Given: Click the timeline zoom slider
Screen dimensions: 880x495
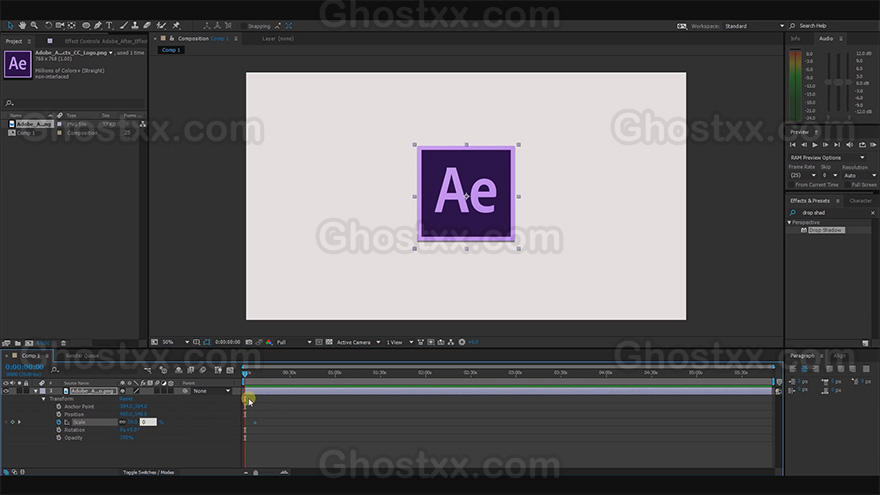Looking at the screenshot, I should coord(256,473).
